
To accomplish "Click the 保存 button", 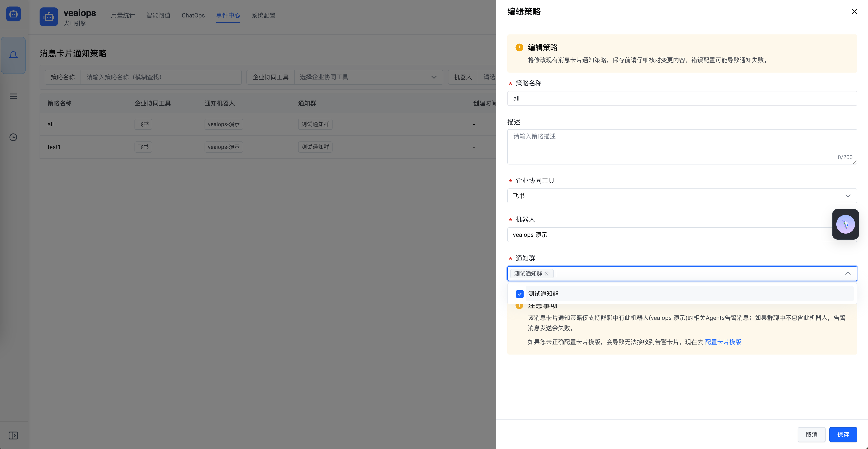I will click(843, 435).
